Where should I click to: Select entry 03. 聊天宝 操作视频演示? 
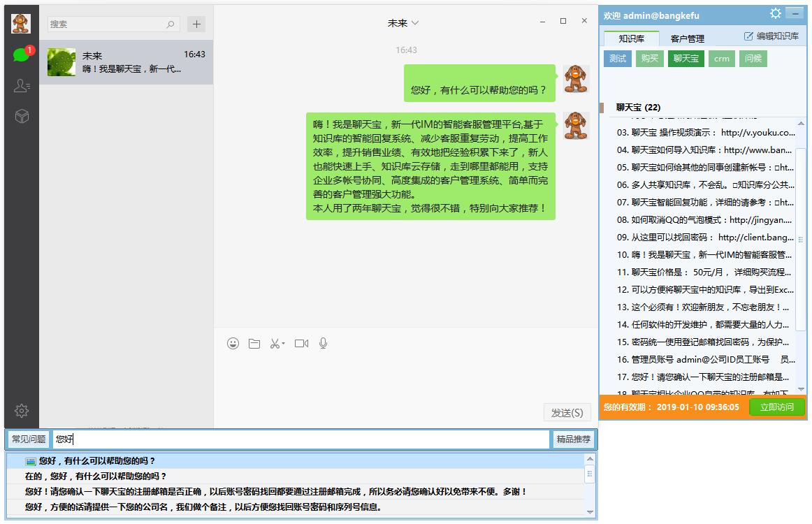(x=705, y=133)
